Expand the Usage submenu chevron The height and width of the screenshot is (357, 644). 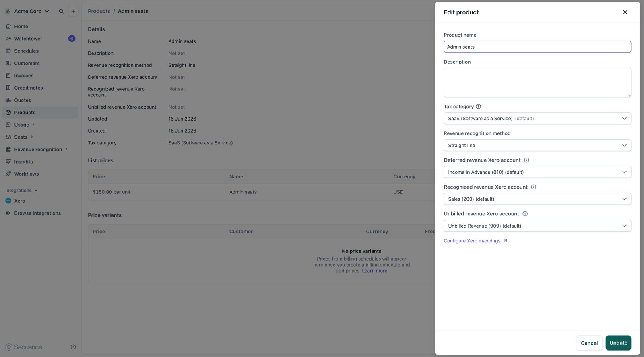pos(33,125)
